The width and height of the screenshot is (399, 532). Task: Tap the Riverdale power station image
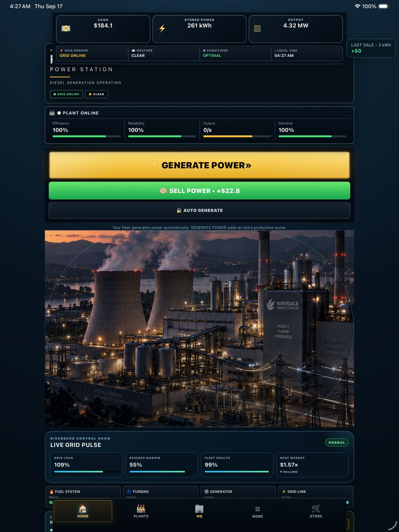coord(199,328)
